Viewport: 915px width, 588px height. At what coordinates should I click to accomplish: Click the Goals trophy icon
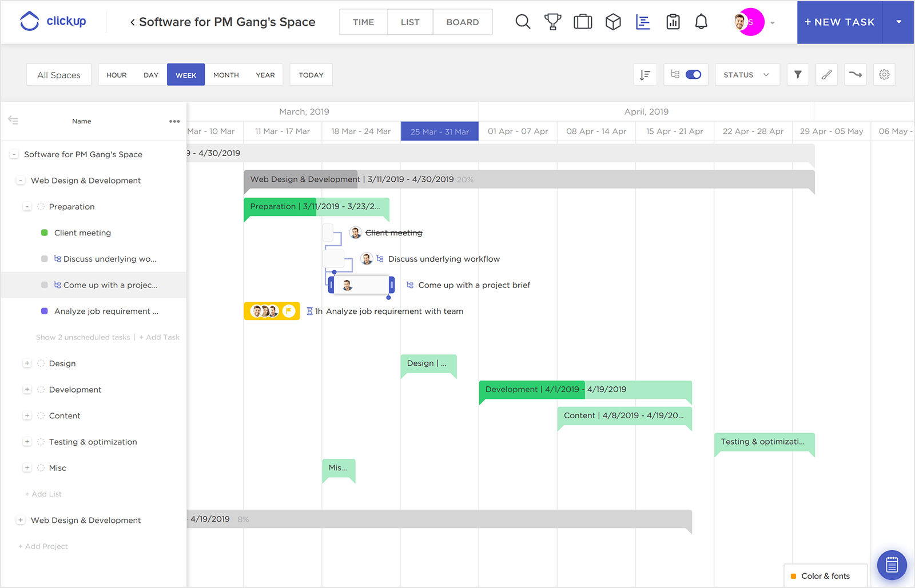pyautogui.click(x=553, y=22)
